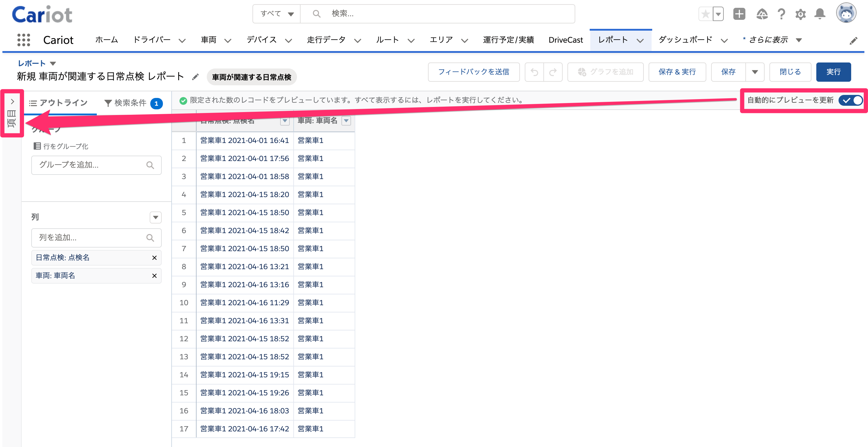
Task: Click the search magnifier in group field
Action: [x=150, y=165]
